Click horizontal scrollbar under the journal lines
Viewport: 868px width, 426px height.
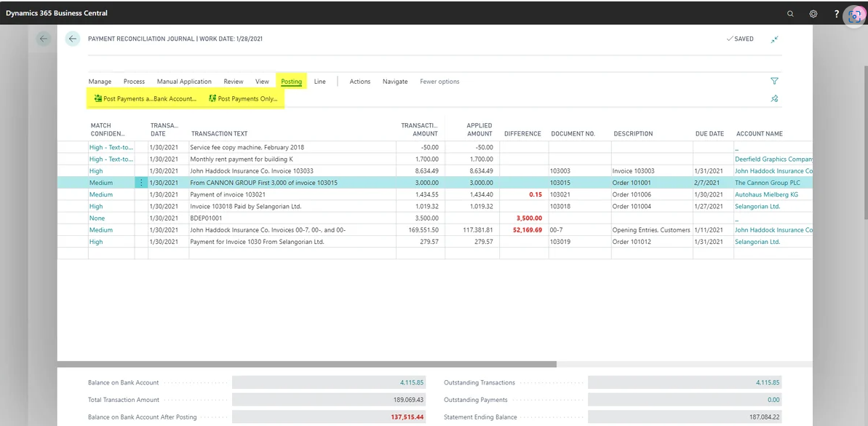[x=307, y=364]
